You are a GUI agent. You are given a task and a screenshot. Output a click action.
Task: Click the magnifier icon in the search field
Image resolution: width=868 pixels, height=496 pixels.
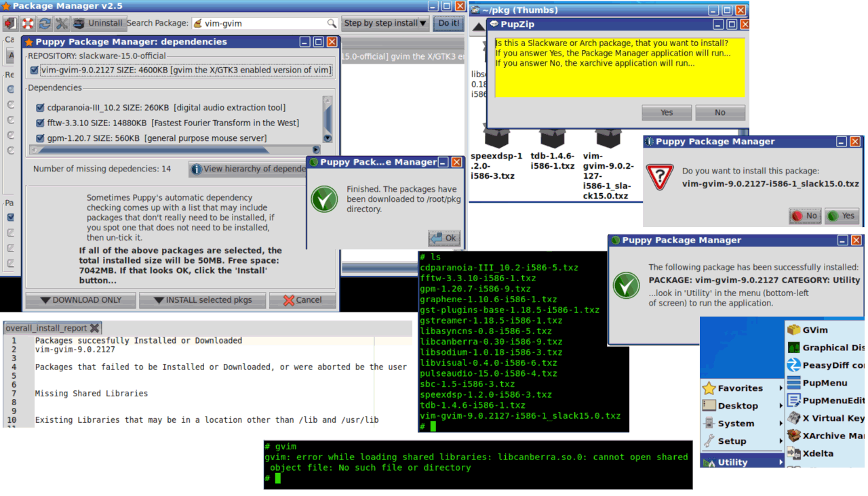point(332,23)
